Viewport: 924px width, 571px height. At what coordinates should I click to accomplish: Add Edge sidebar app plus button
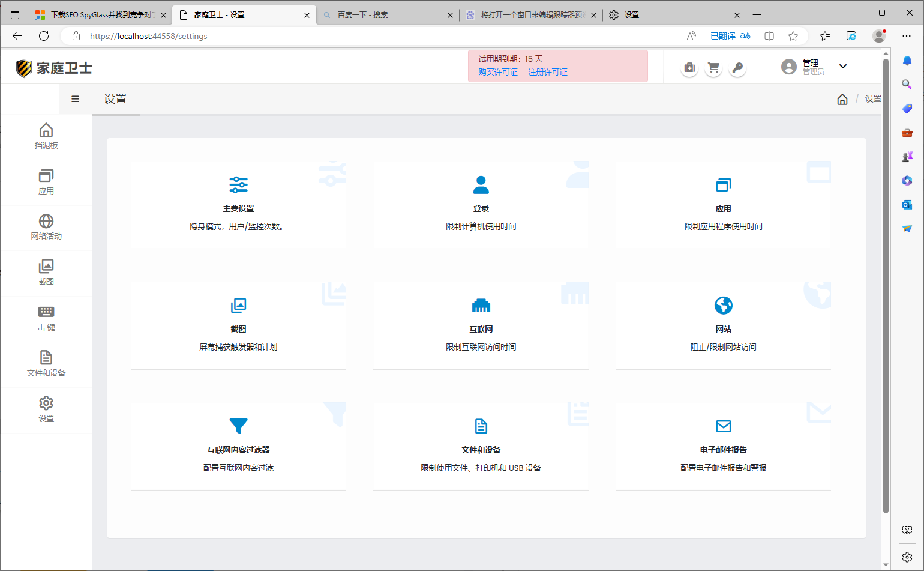click(x=907, y=255)
